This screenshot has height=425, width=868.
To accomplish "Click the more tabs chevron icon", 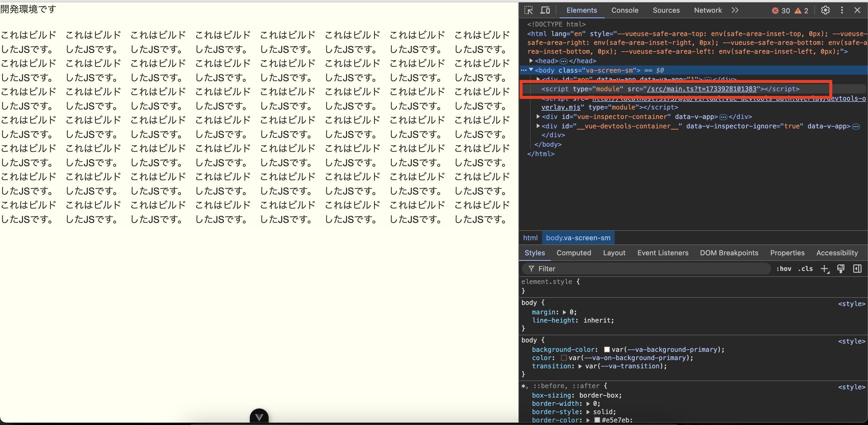I will coord(735,10).
